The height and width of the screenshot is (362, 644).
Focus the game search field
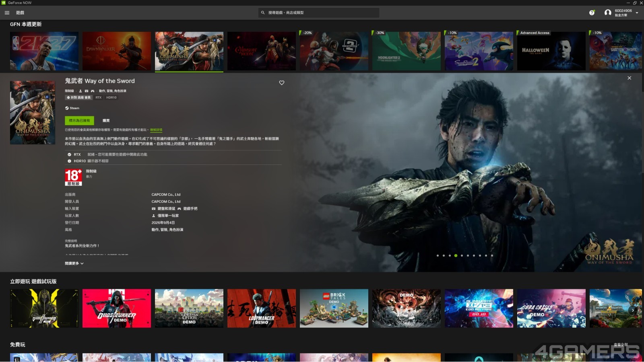tap(318, 12)
